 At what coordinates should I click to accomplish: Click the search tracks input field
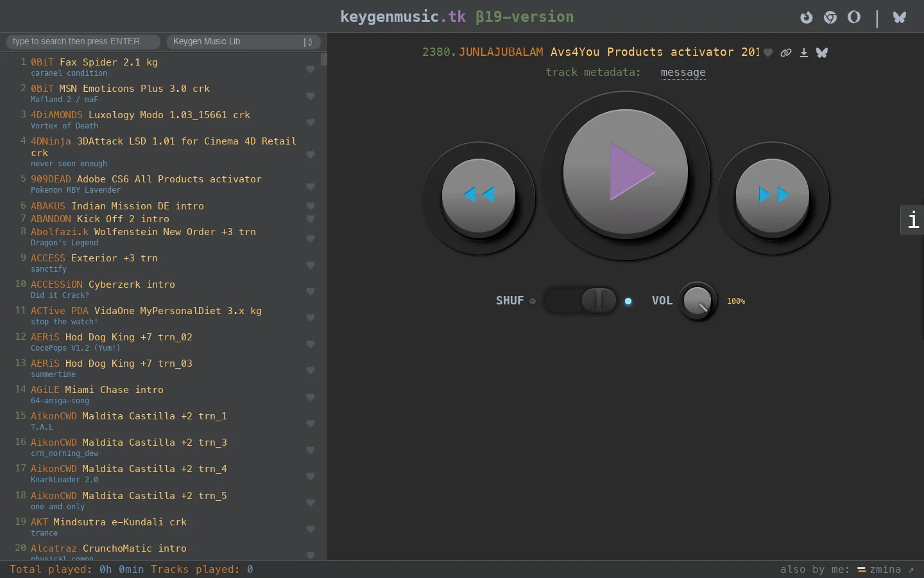[83, 42]
